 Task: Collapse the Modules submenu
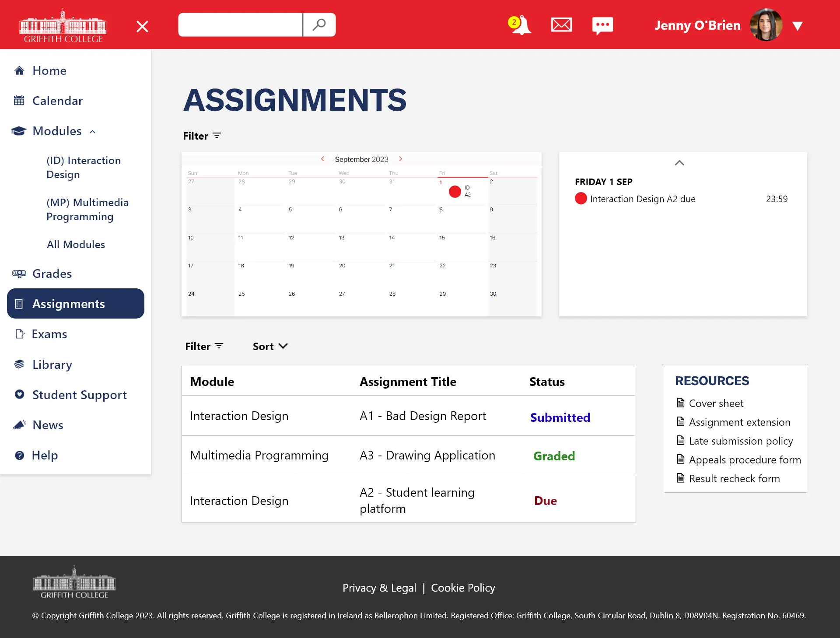coord(92,132)
